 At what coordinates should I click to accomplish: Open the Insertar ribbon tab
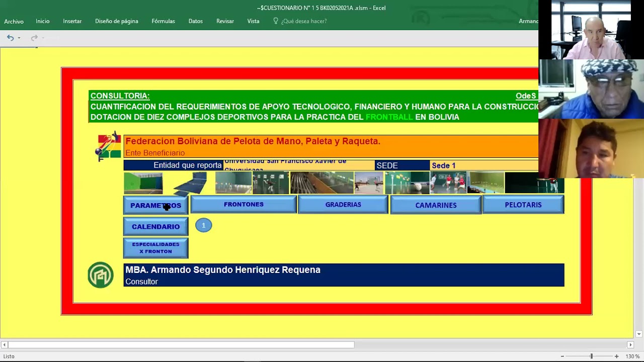click(x=72, y=21)
